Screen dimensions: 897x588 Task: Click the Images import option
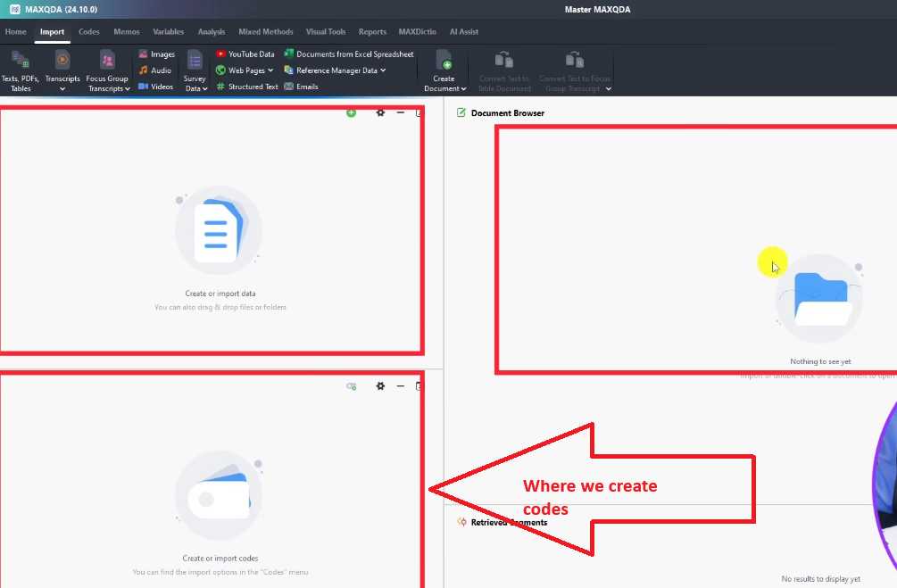pyautogui.click(x=156, y=54)
